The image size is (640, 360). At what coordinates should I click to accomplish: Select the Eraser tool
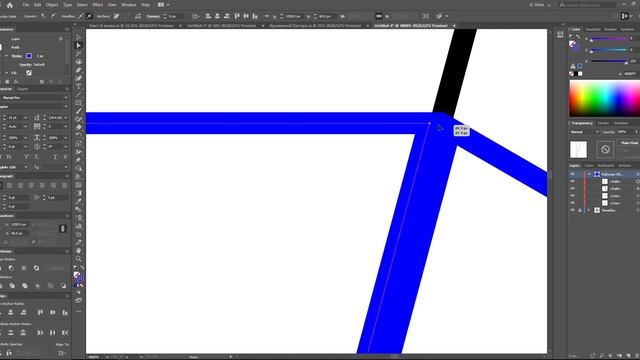click(78, 127)
